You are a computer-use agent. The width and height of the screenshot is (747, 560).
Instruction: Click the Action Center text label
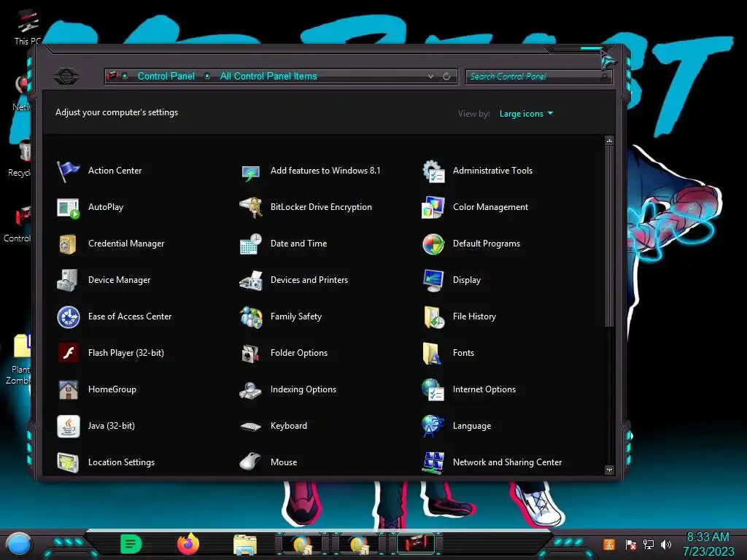pos(115,171)
